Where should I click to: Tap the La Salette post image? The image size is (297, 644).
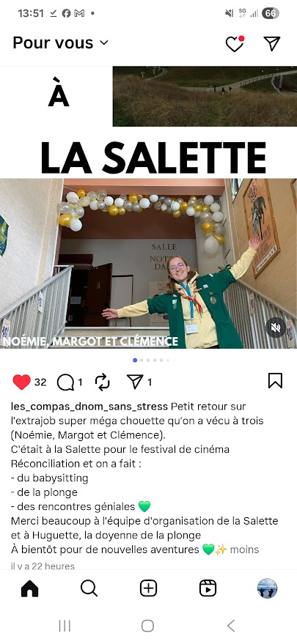(x=148, y=207)
